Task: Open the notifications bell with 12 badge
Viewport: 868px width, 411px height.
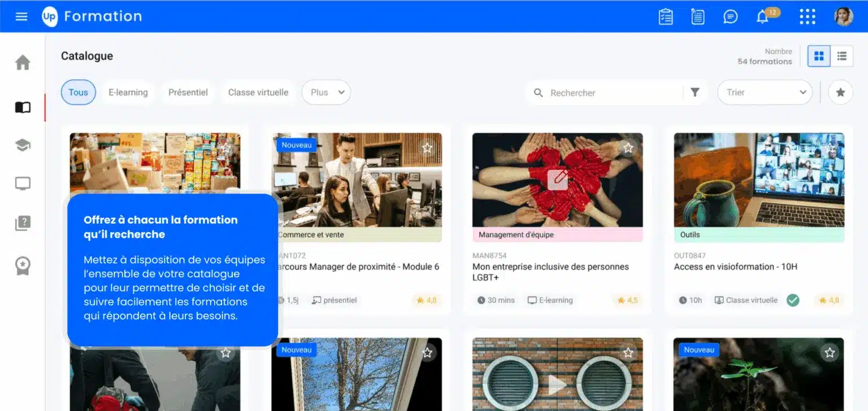Action: (763, 17)
